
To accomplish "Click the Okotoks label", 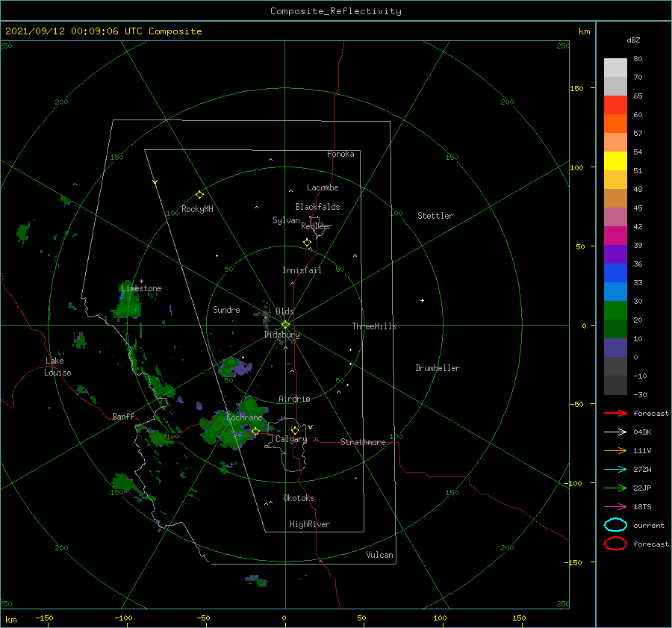I will [299, 498].
